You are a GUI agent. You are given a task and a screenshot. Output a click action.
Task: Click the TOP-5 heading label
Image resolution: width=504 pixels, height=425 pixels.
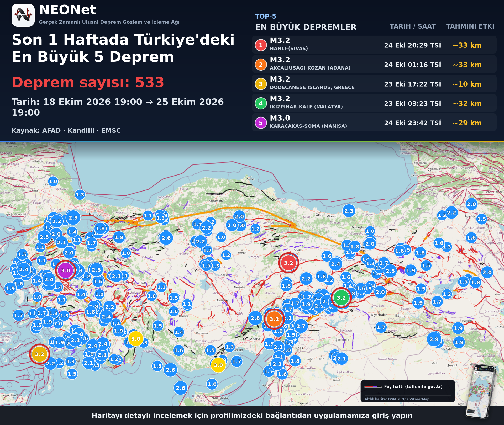coord(265,16)
